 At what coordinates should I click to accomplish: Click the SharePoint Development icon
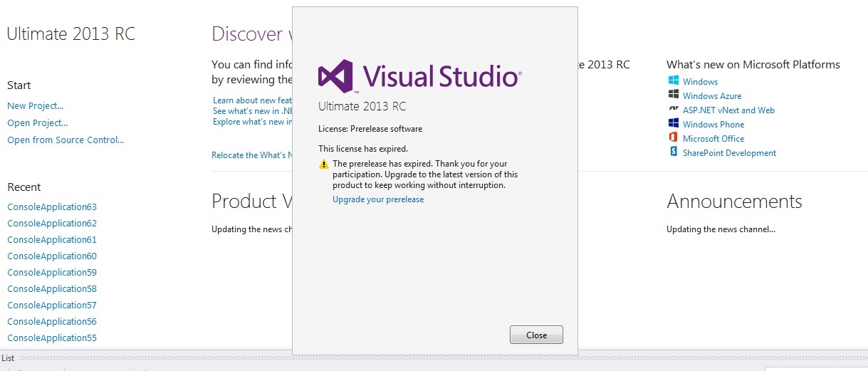[x=673, y=152]
